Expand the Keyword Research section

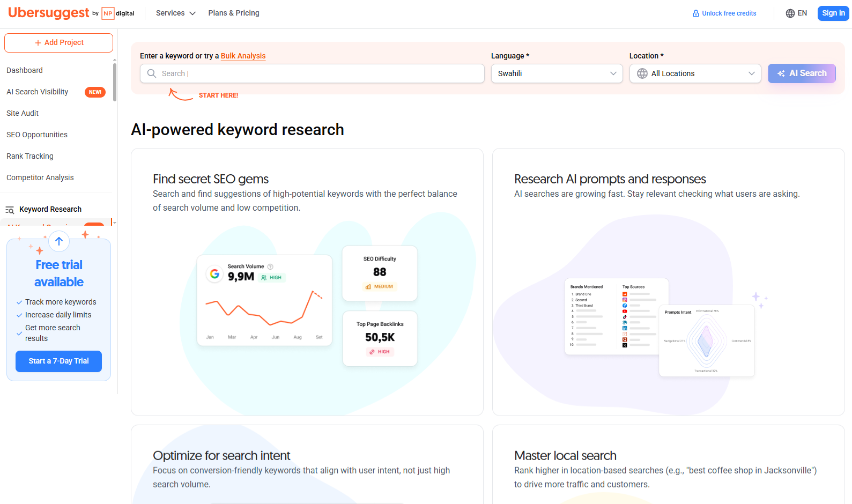(50, 209)
